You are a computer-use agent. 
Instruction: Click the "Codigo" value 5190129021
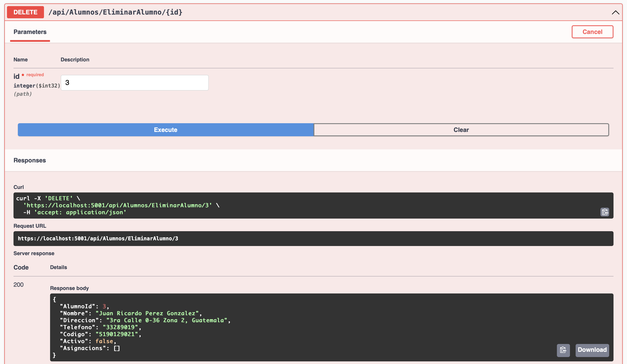pos(117,334)
